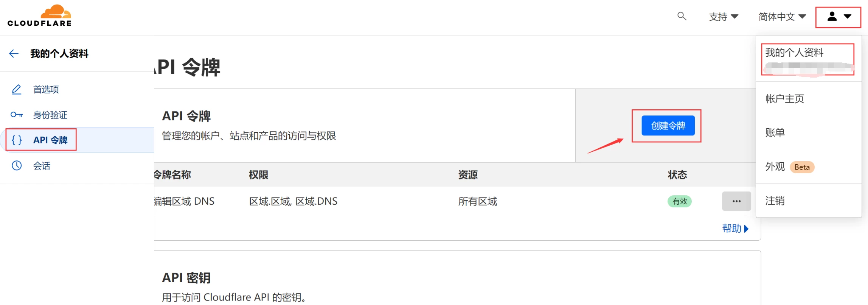The image size is (868, 305).
Task: Open the user account avatar menu
Action: (839, 17)
